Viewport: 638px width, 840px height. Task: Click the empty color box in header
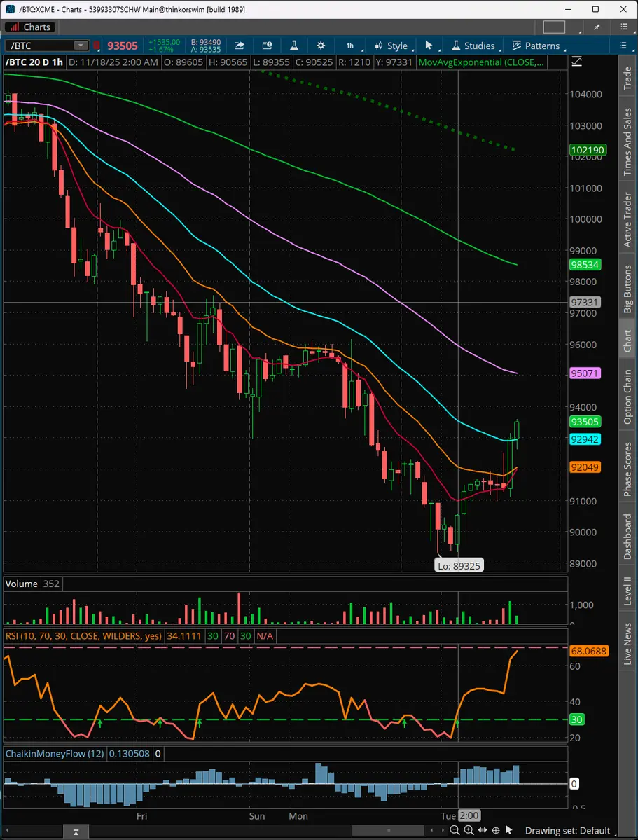[554, 27]
